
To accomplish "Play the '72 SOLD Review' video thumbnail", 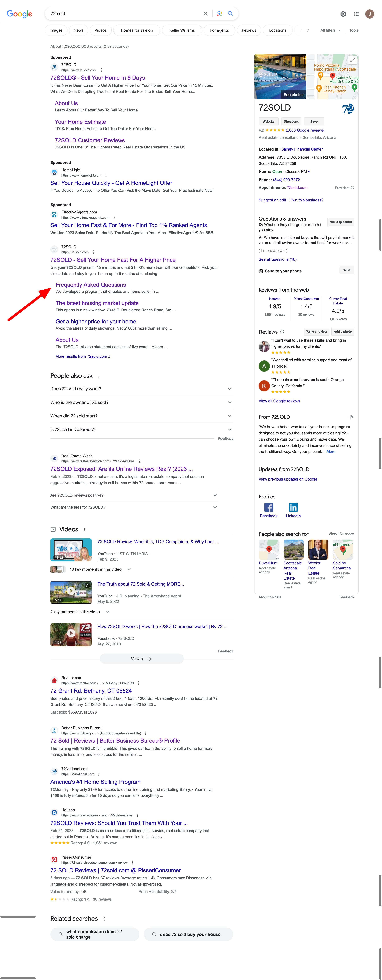I will [x=71, y=550].
